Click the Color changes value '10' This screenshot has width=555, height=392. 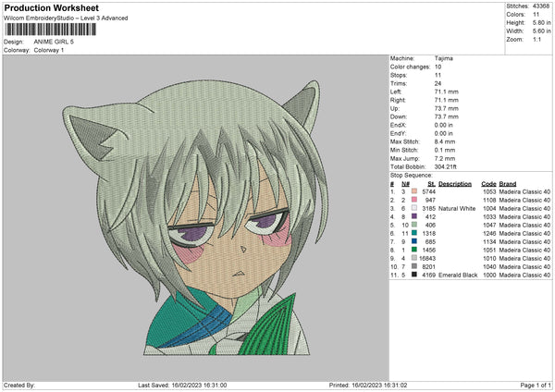[438, 67]
